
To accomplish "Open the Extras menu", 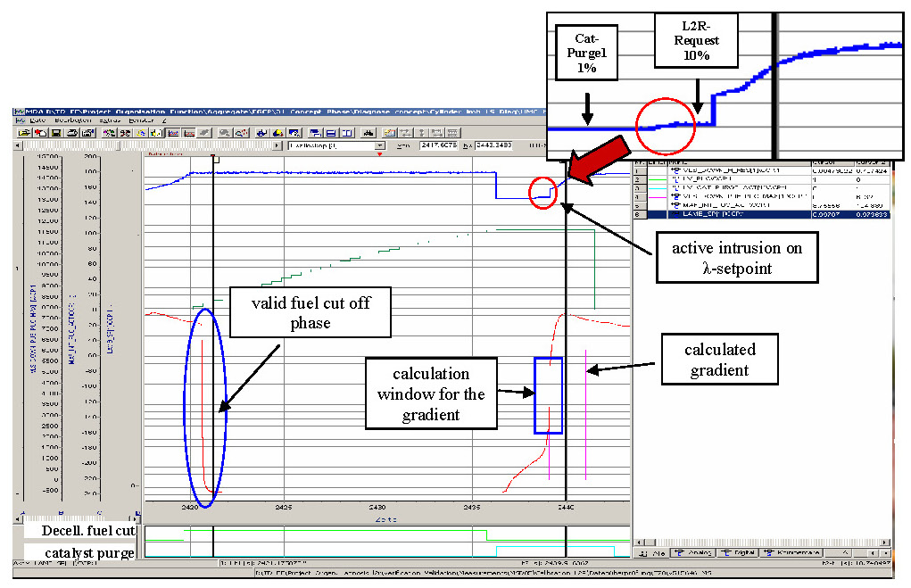I will (110, 120).
